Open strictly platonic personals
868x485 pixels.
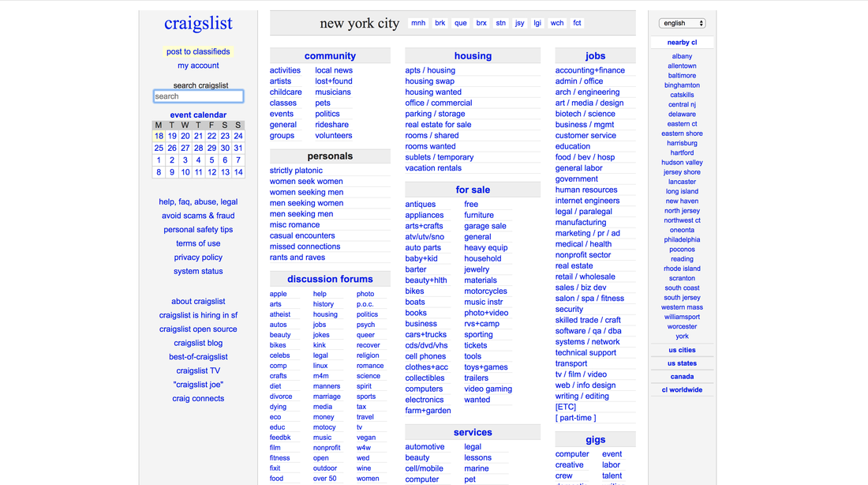[x=296, y=171]
